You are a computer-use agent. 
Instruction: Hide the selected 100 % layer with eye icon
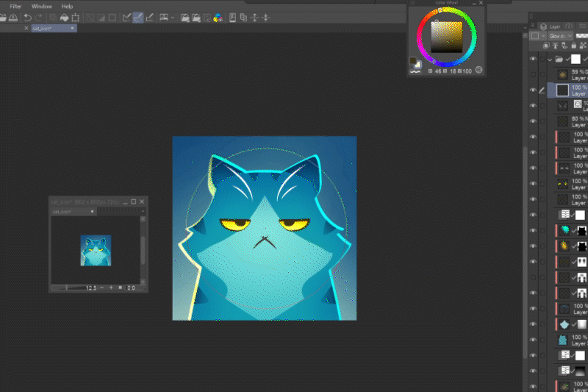tap(534, 90)
